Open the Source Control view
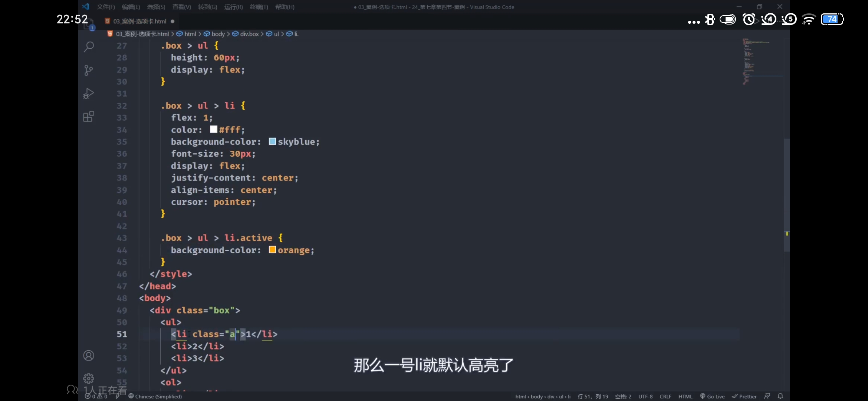Image resolution: width=868 pixels, height=401 pixels. [x=88, y=70]
